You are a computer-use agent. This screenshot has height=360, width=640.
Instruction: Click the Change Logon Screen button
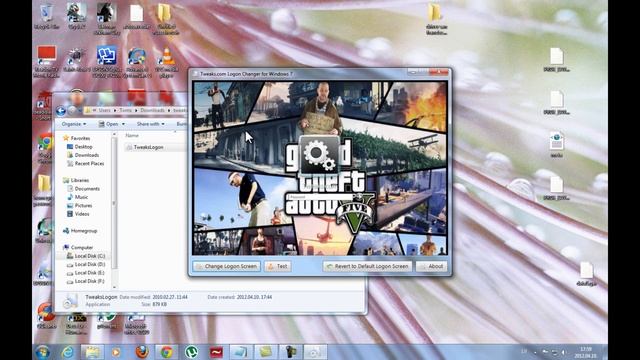(x=227, y=266)
